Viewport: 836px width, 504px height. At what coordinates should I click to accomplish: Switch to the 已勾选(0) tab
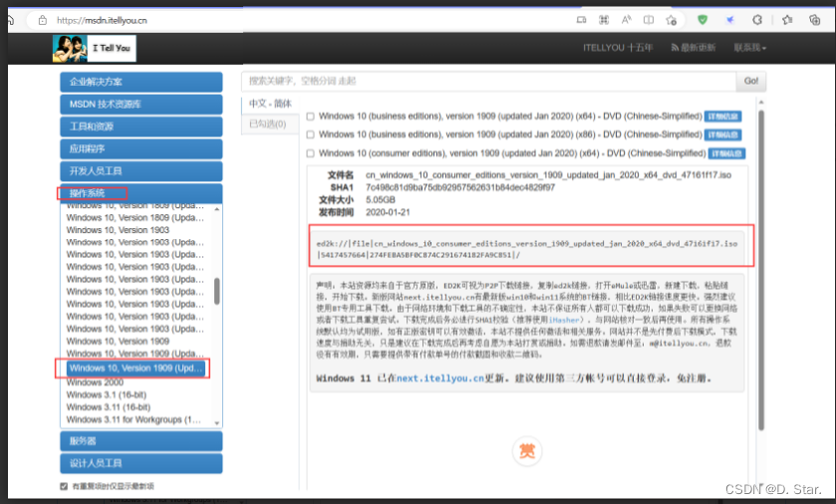click(268, 125)
